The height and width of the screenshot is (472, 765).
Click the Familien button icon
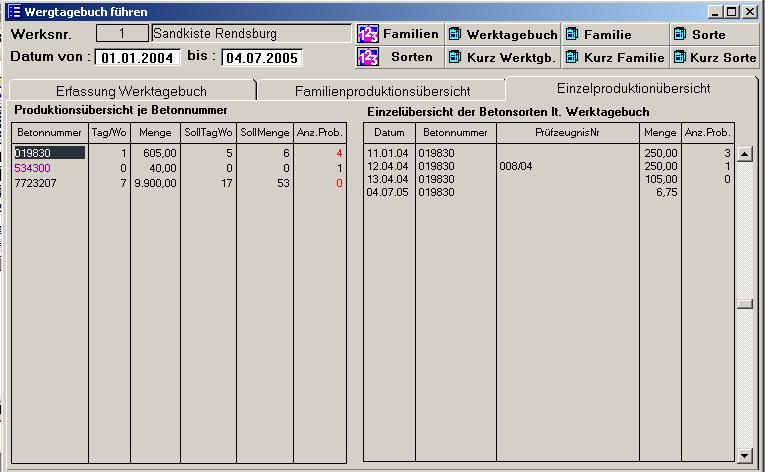click(367, 34)
